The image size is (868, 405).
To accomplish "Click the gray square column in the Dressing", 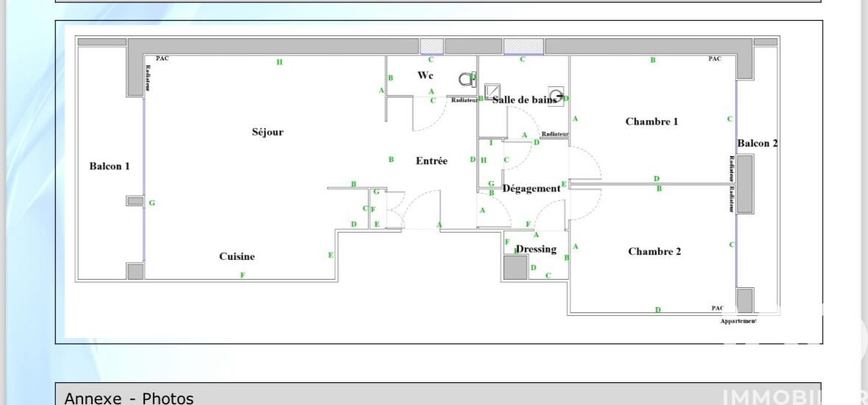I will pos(515,267).
